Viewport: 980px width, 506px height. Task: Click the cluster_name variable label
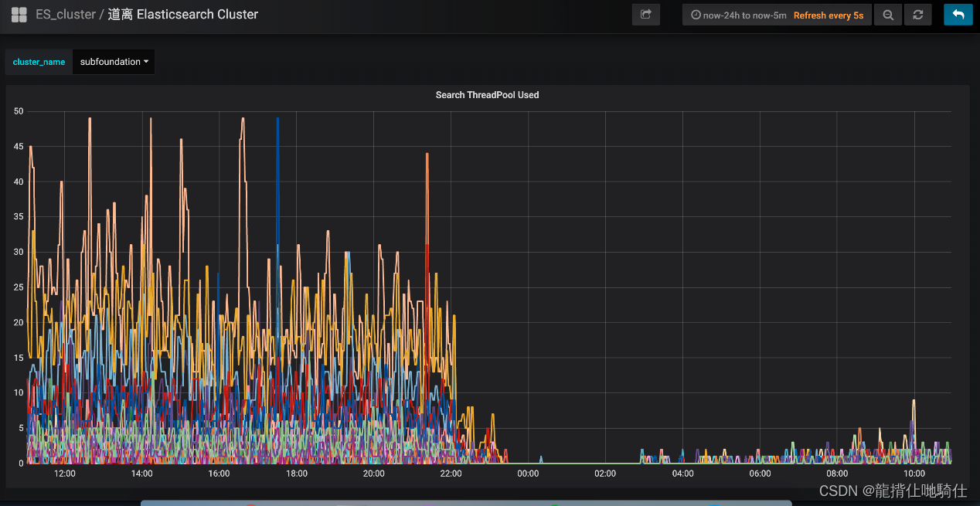(x=39, y=62)
